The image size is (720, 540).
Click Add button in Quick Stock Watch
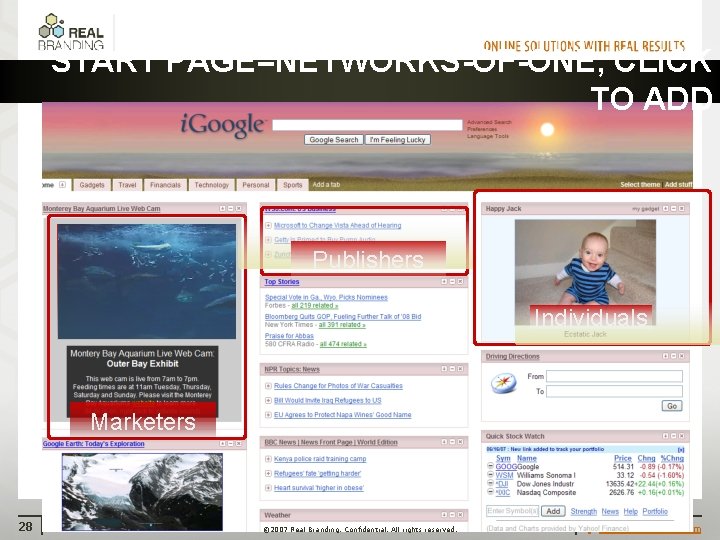click(x=553, y=511)
